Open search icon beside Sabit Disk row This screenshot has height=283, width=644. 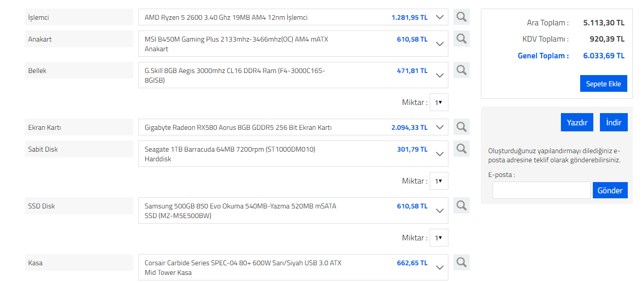[x=461, y=149]
